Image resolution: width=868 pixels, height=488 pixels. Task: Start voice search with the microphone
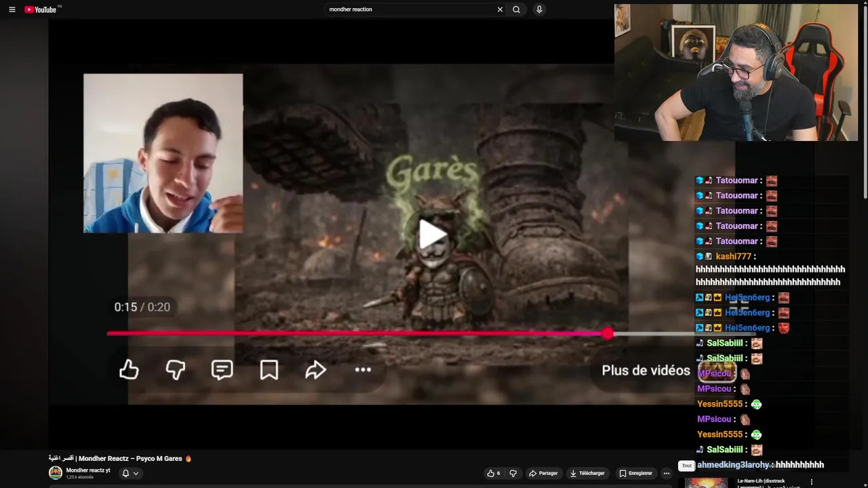[539, 9]
